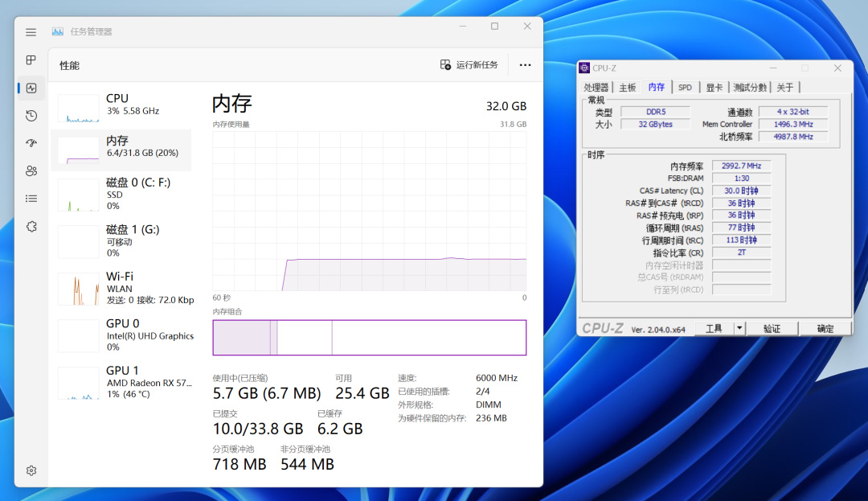Image resolution: width=868 pixels, height=501 pixels.
Task: Switch to 测试分数 tab in CPU-Z
Action: point(750,88)
